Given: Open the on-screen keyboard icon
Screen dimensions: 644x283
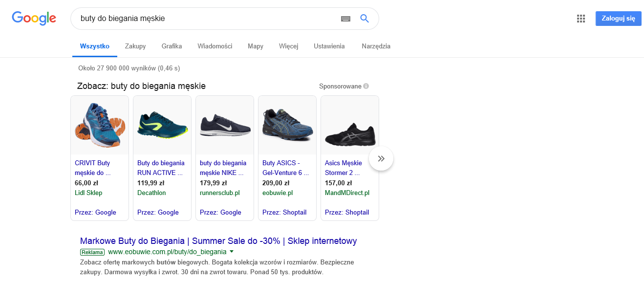Looking at the screenshot, I should [345, 18].
